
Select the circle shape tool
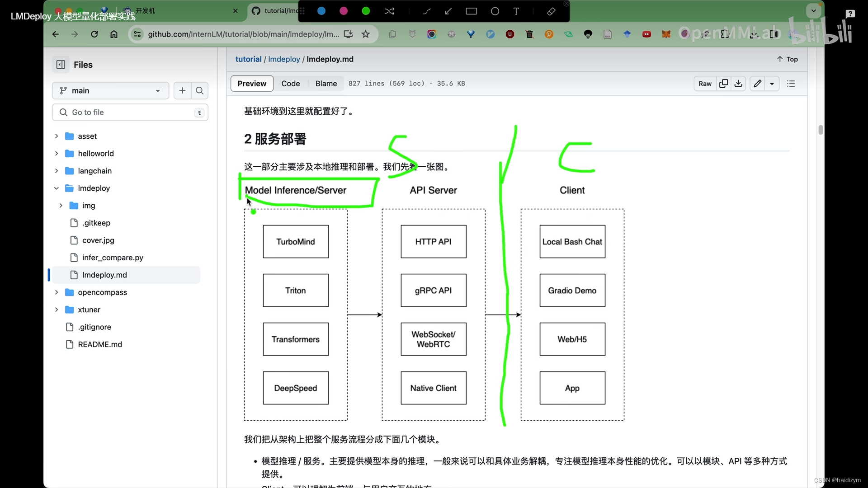pyautogui.click(x=495, y=11)
